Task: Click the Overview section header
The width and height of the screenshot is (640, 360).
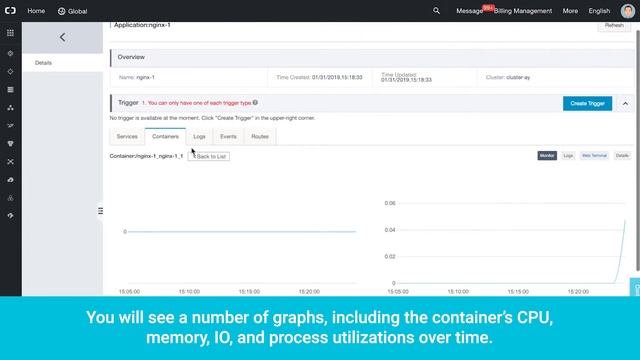Action: point(372,58)
